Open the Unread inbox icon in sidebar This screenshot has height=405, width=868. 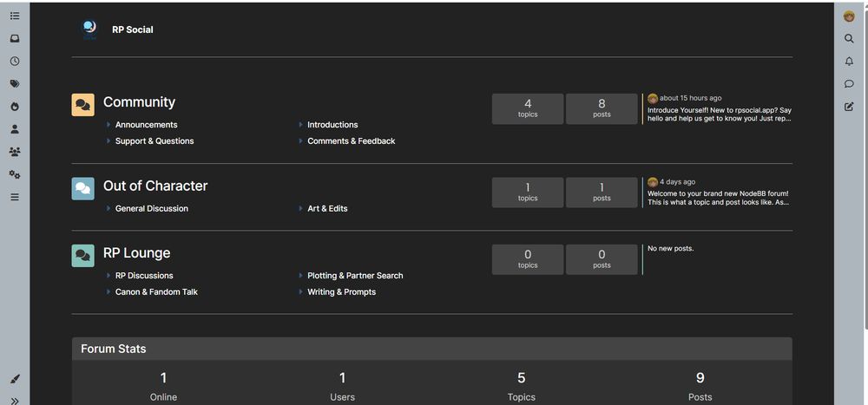[15, 39]
